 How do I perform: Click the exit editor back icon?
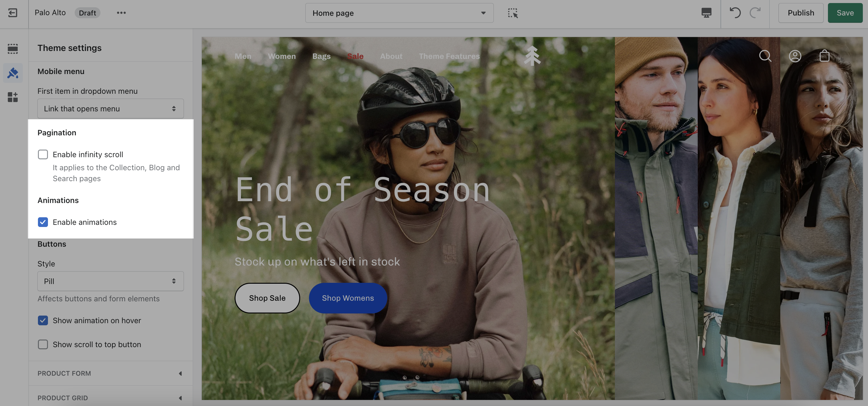tap(12, 13)
